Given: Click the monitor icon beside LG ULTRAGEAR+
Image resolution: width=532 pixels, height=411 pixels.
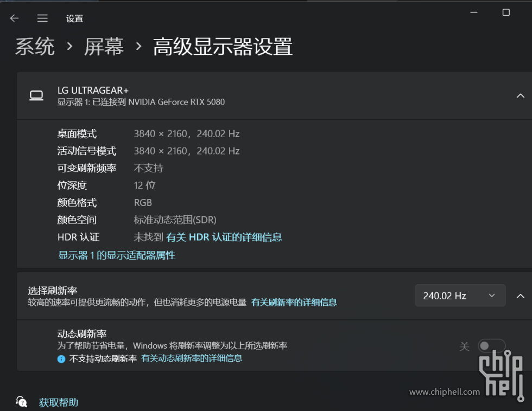Looking at the screenshot, I should click(x=36, y=95).
